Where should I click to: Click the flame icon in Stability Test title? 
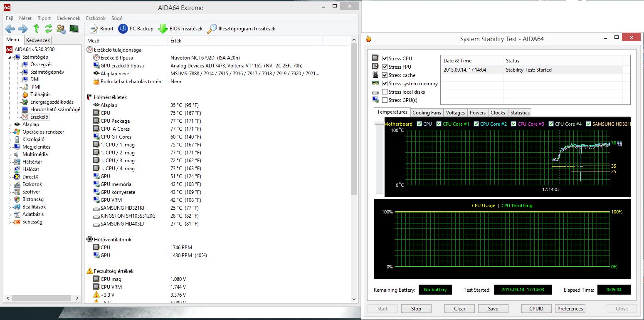tap(368, 39)
